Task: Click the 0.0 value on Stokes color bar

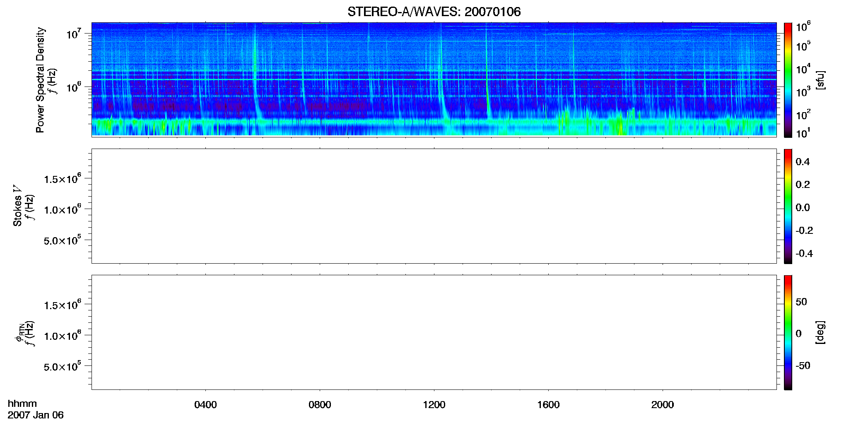Action: [x=803, y=207]
